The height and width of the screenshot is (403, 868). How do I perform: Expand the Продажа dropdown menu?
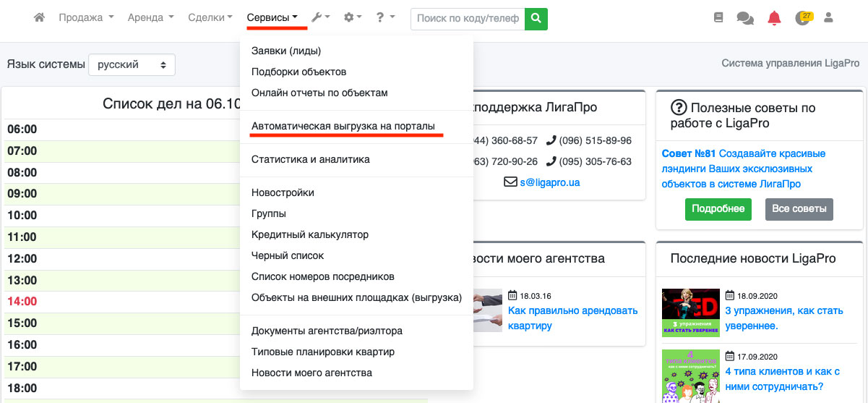point(86,17)
